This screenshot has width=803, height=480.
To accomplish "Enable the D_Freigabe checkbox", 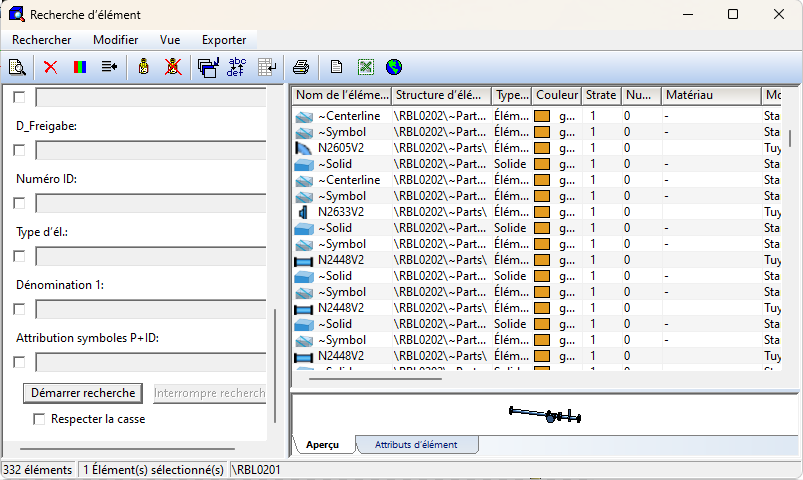I will [19, 150].
